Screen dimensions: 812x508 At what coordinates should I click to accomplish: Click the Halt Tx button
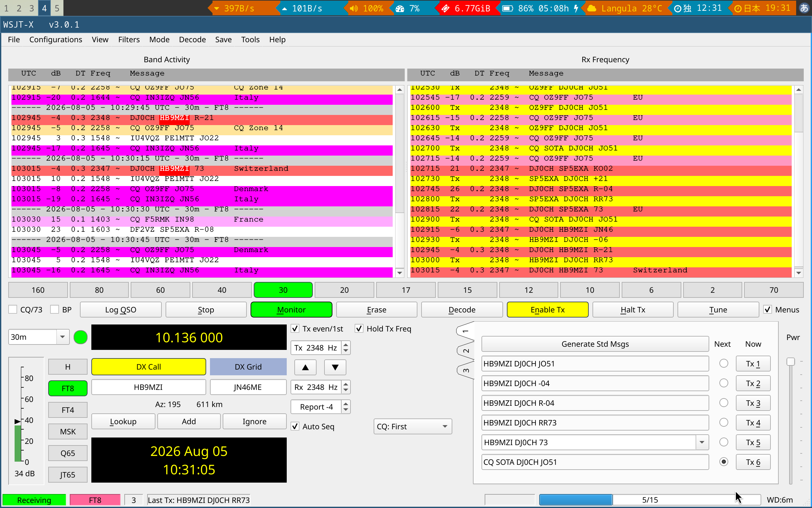point(633,310)
